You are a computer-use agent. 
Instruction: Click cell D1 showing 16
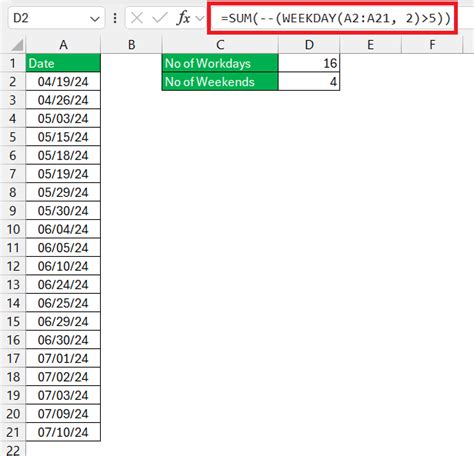[x=309, y=63]
